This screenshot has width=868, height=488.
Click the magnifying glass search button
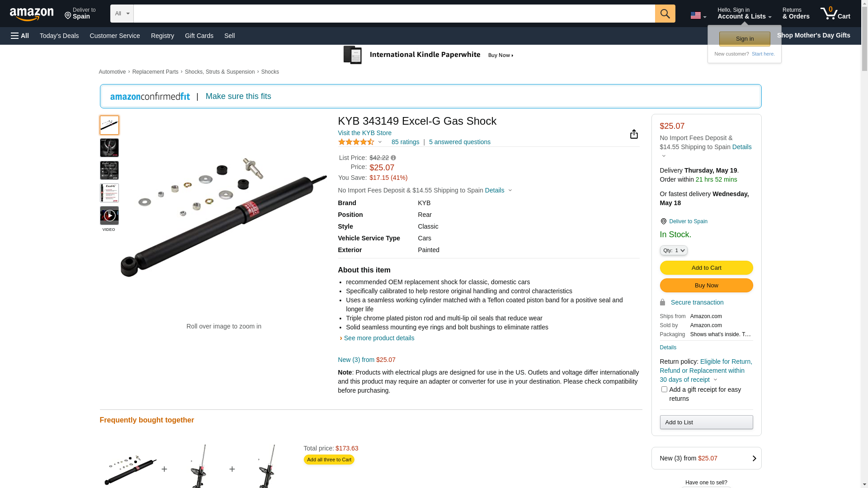click(x=665, y=14)
